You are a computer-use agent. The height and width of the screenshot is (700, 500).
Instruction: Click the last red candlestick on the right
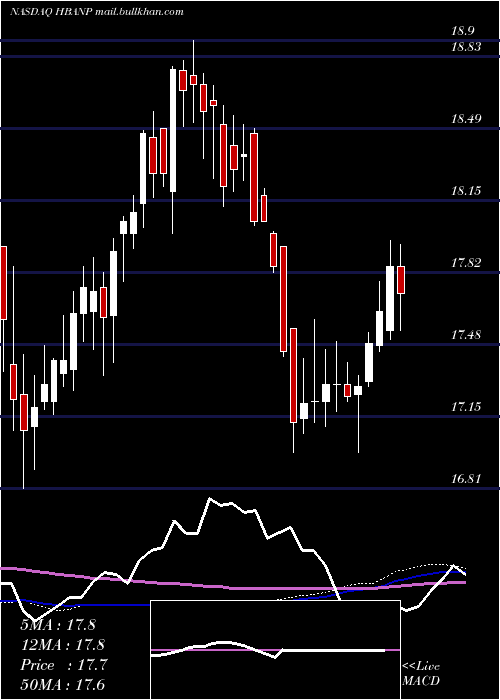(401, 280)
